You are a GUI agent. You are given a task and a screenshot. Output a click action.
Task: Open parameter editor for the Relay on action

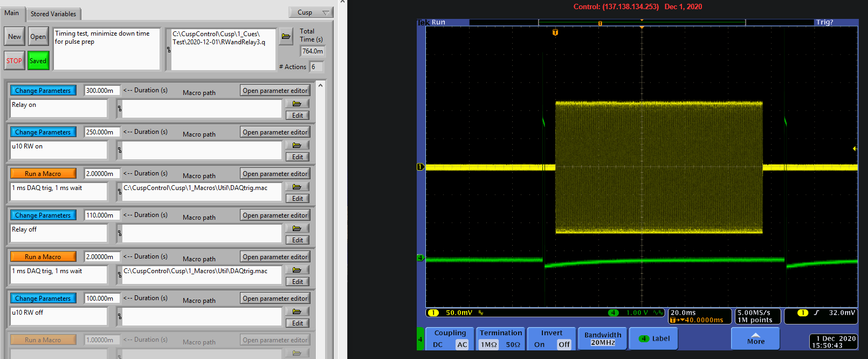pos(275,91)
